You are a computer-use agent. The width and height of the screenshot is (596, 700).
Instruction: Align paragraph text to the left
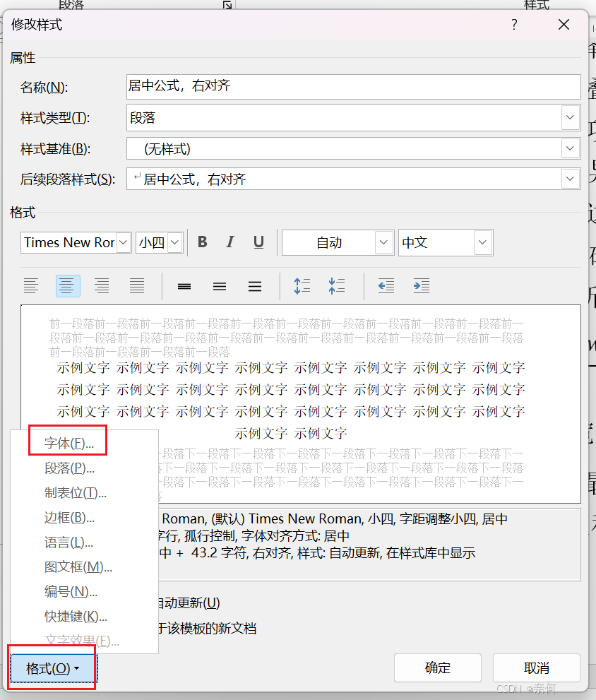click(31, 285)
